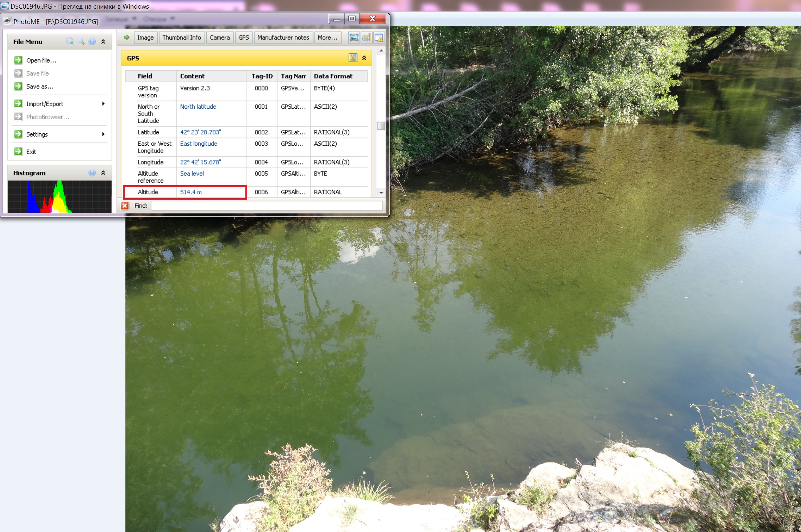Collapse the File Menu panel
Viewport: 801px width, 532px height.
103,42
